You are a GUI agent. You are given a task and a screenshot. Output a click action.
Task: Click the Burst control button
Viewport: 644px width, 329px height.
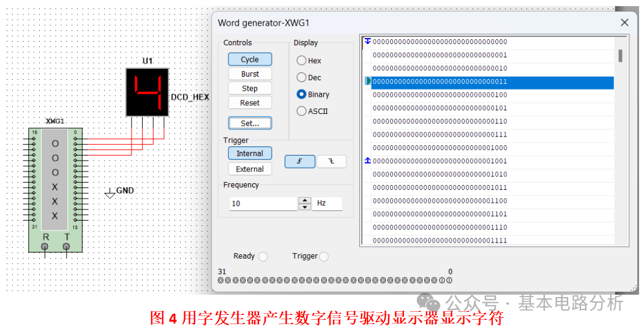coord(250,74)
